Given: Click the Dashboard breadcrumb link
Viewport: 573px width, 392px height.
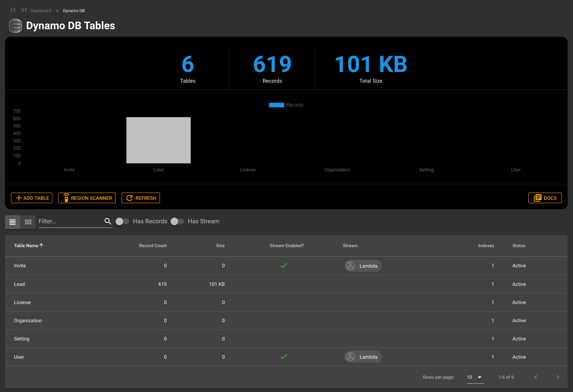Looking at the screenshot, I should coord(41,11).
